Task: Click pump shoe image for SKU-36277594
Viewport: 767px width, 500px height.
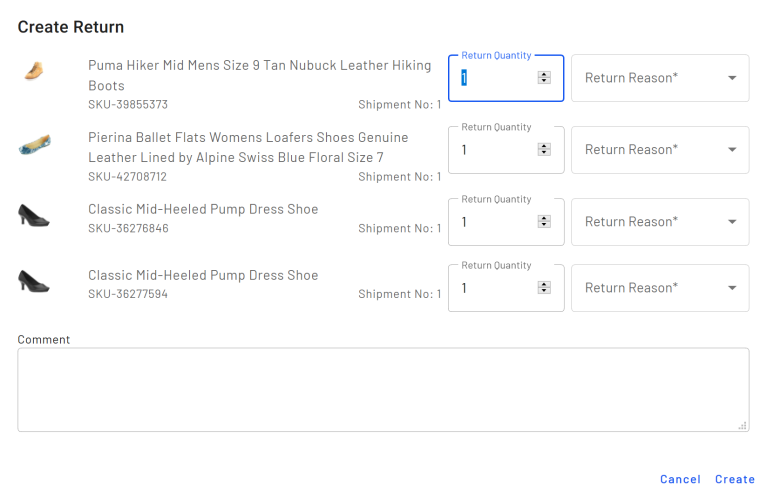Action: tap(34, 281)
